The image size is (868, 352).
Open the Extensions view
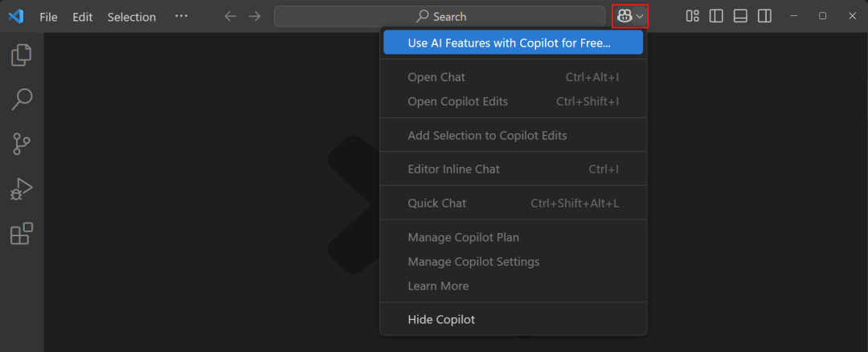click(x=22, y=234)
